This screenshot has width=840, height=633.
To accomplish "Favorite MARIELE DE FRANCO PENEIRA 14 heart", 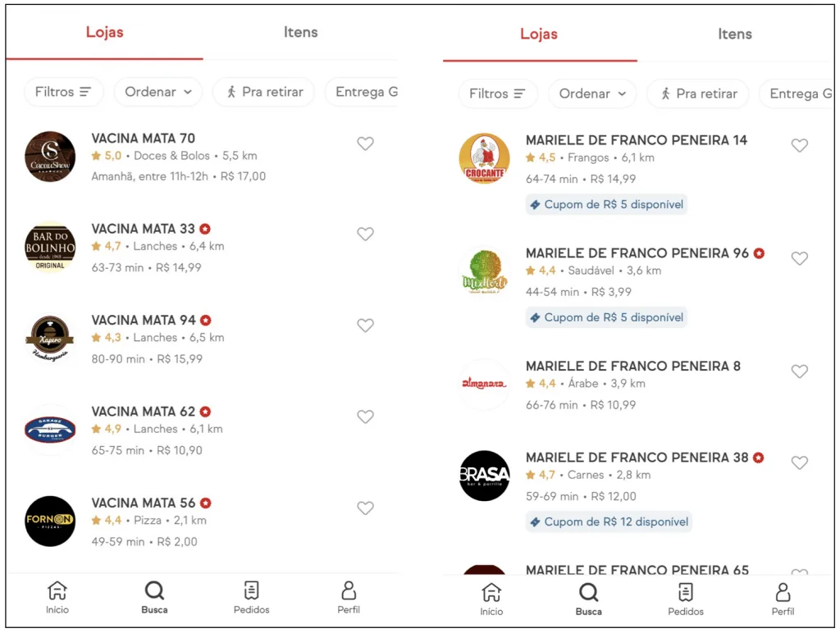I will (799, 145).
